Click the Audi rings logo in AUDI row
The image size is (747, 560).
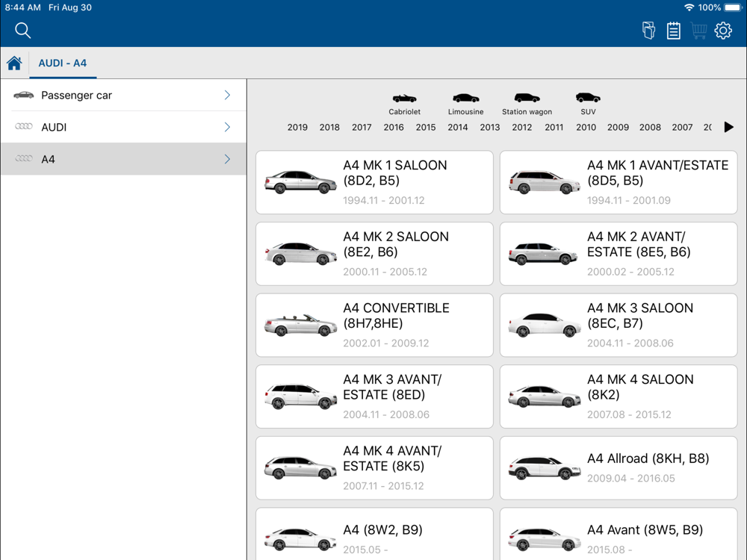[x=23, y=126]
